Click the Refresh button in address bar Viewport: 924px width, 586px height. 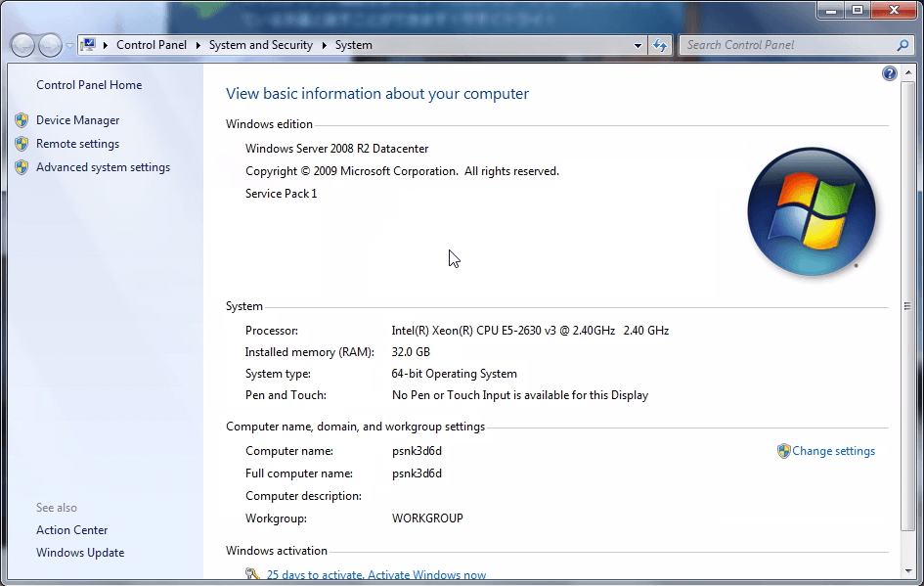pos(660,45)
